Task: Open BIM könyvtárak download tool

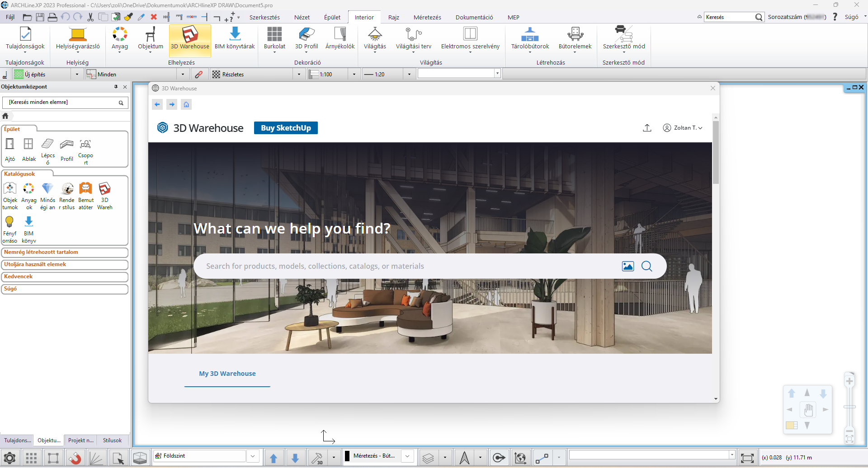Action: coord(235,38)
